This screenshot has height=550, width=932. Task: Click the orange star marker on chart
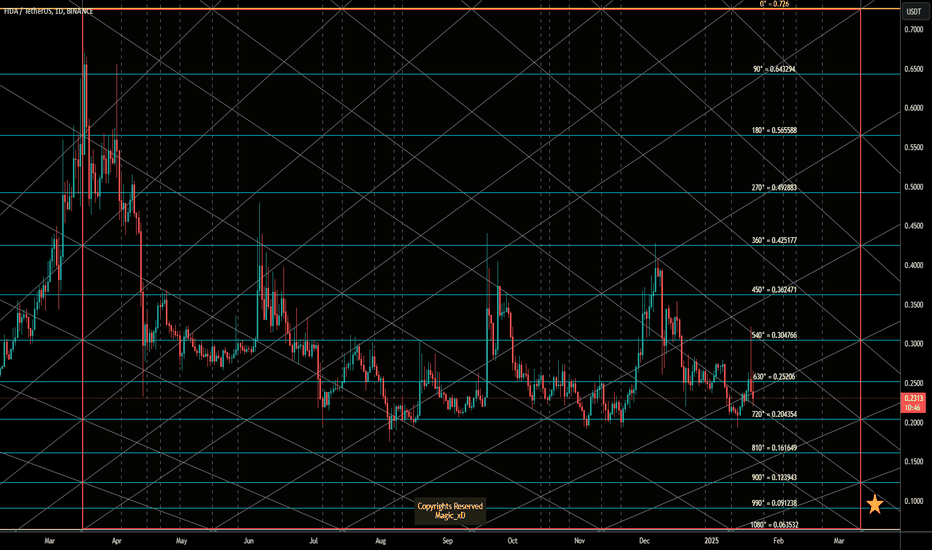[874, 504]
